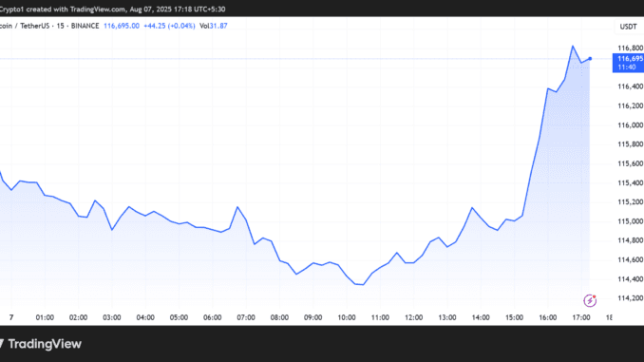644x362 pixels.
Task: Click the 16:00 time axis label
Action: pos(548,317)
